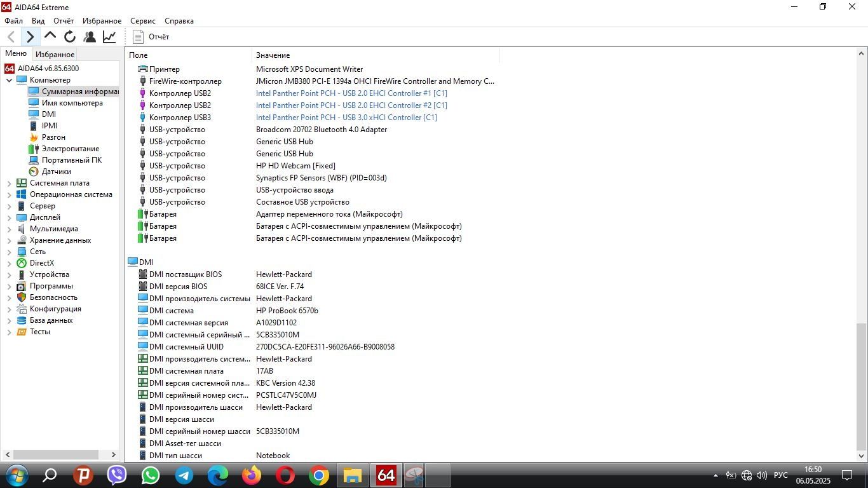Select Broadcom 20702 Bluetooth 4.0 Adapter value
The image size is (868, 488).
(322, 130)
